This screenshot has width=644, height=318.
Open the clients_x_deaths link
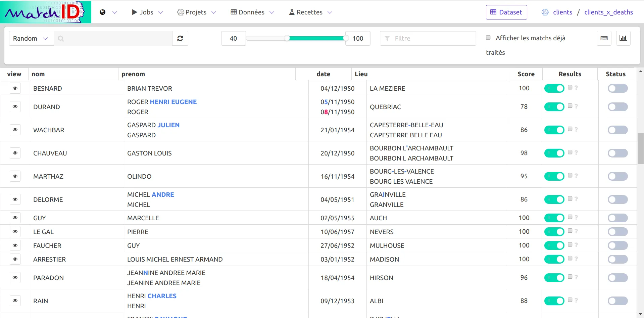tap(608, 12)
